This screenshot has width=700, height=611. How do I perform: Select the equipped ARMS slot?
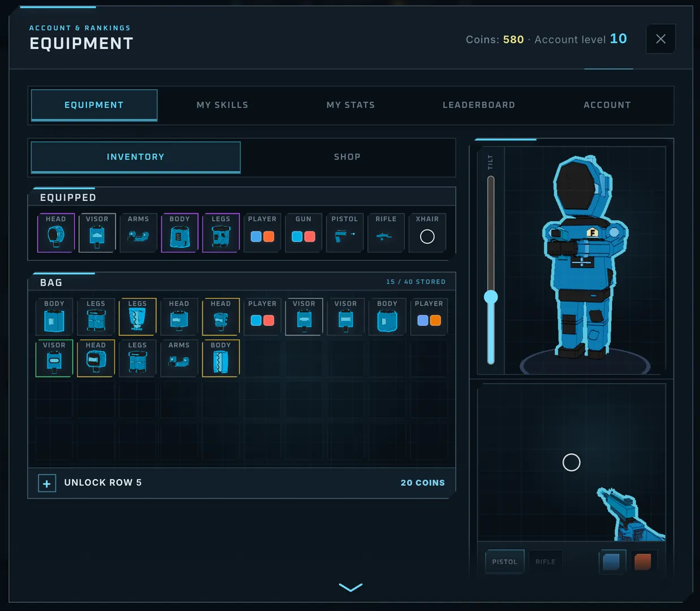pyautogui.click(x=139, y=233)
